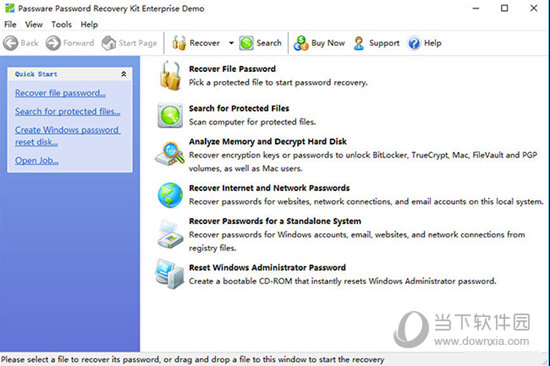Image resolution: width=550 pixels, height=366 pixels.
Task: Click the Back toolbar label
Action: tap(29, 43)
